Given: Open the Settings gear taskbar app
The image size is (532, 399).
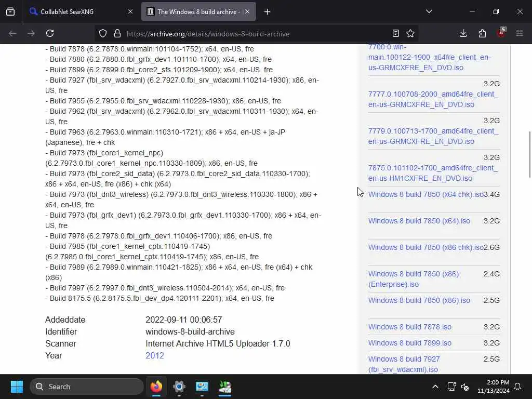Looking at the screenshot, I should (x=179, y=387).
